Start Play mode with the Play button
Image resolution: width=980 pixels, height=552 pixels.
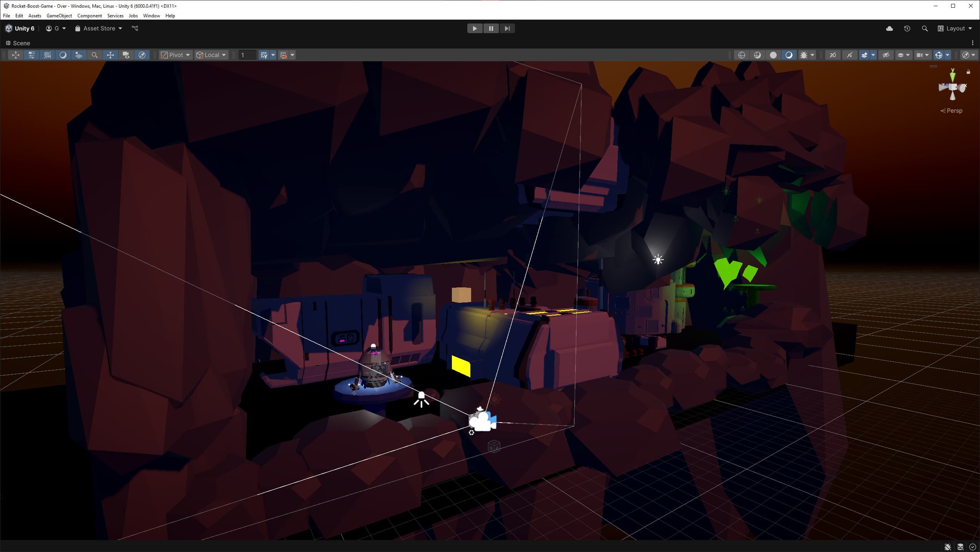pos(475,29)
